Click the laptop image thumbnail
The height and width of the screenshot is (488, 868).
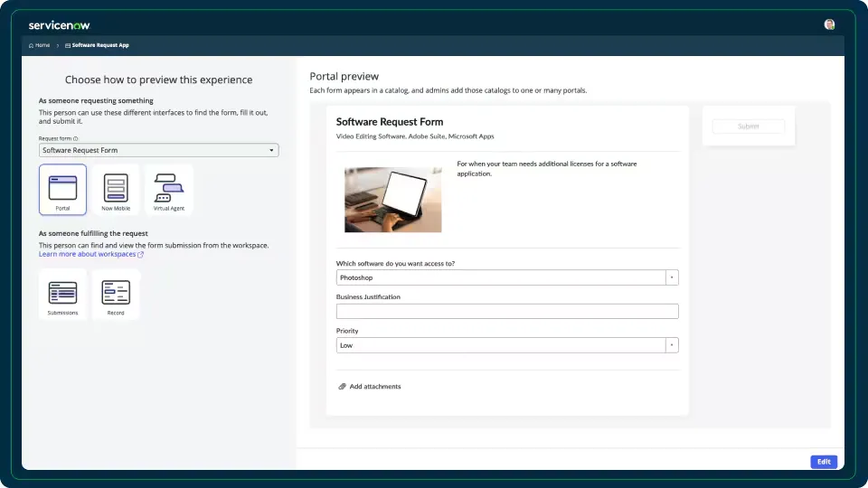click(393, 200)
